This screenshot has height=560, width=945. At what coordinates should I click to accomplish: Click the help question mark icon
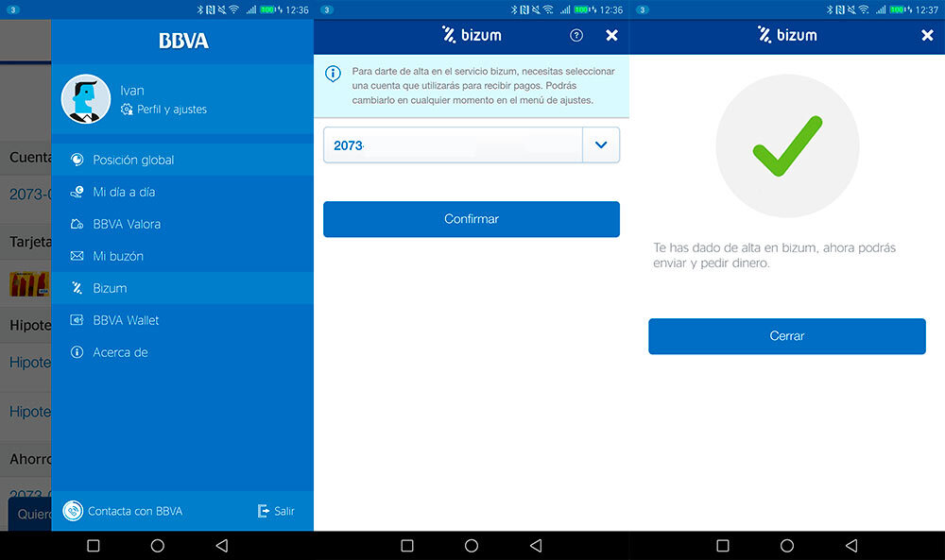point(576,35)
